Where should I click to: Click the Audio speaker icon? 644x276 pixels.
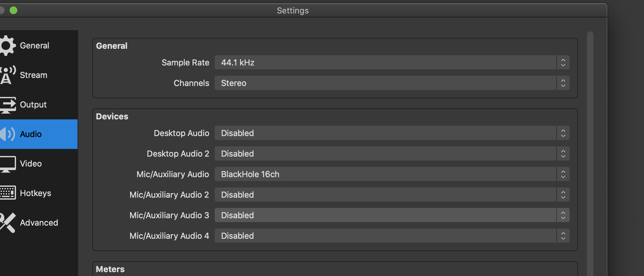point(8,134)
